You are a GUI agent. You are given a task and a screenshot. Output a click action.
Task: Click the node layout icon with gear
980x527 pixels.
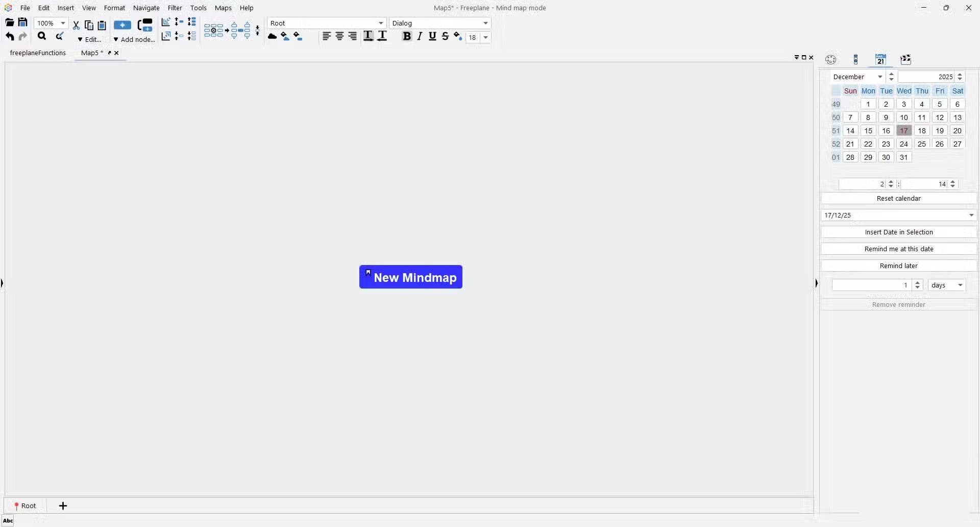pyautogui.click(x=213, y=31)
